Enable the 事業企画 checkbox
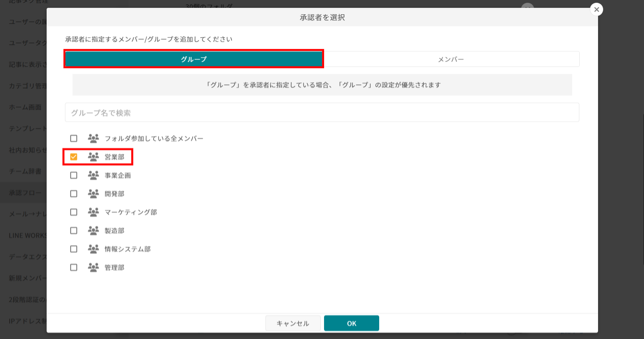 [x=74, y=175]
